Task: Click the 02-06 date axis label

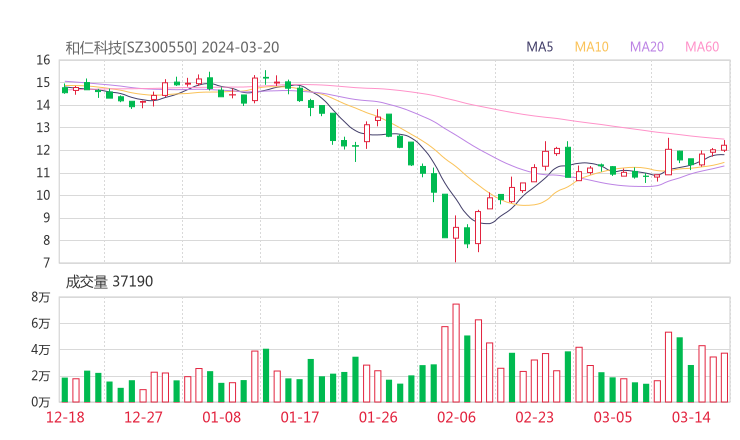Action: (x=456, y=417)
